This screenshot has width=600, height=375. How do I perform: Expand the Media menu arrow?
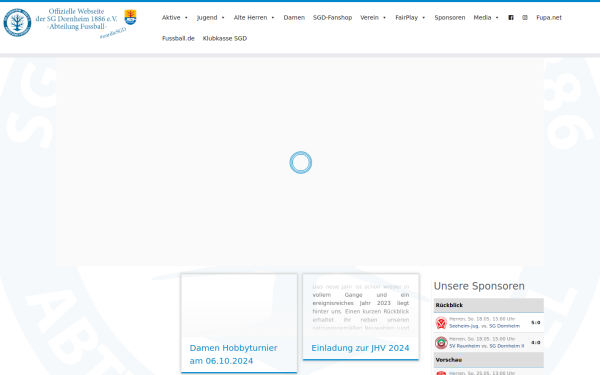click(497, 18)
